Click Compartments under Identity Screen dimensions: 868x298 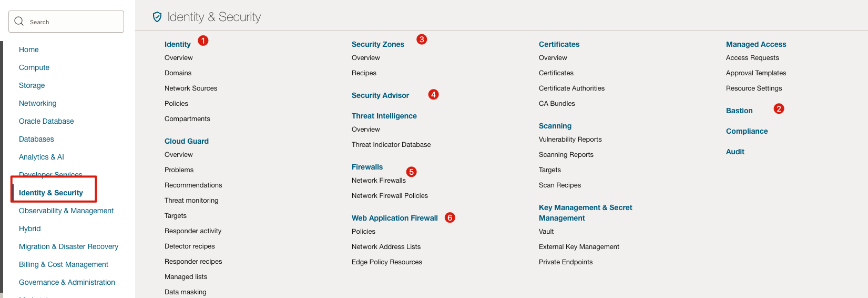coord(187,119)
